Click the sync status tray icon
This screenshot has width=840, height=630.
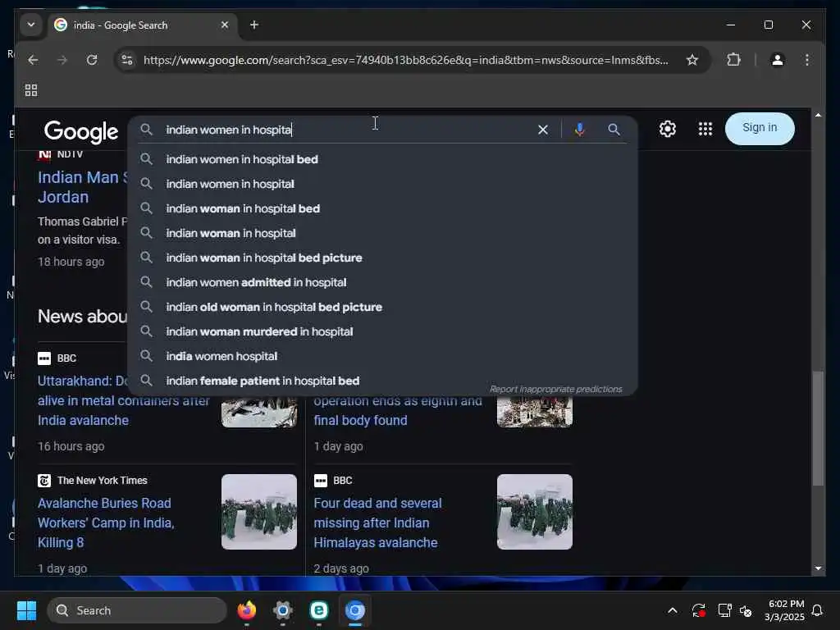click(x=699, y=610)
